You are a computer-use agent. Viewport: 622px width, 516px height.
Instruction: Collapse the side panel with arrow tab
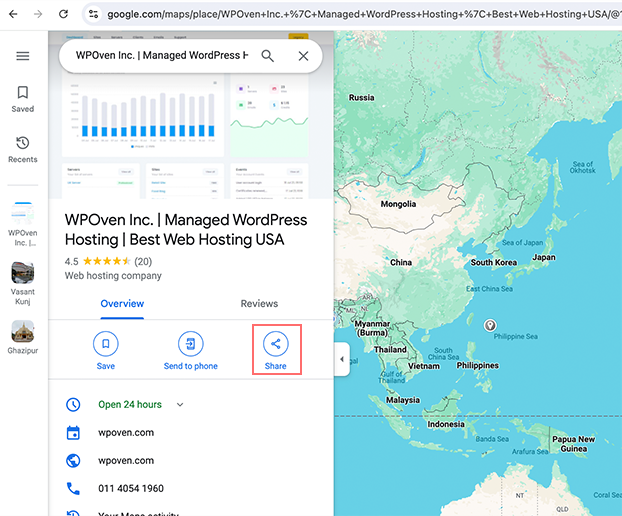(342, 359)
